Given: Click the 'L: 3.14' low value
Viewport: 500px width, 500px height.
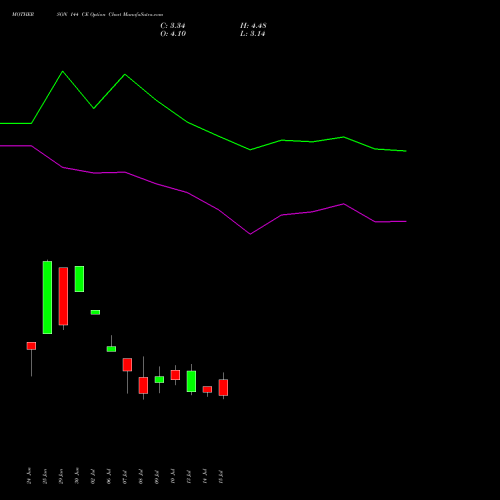Looking at the screenshot, I should click(x=253, y=34).
